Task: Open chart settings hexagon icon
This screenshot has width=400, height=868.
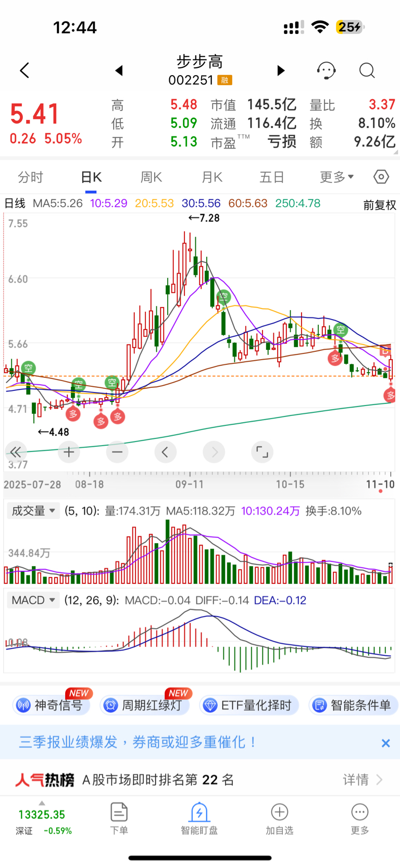Action: (381, 177)
